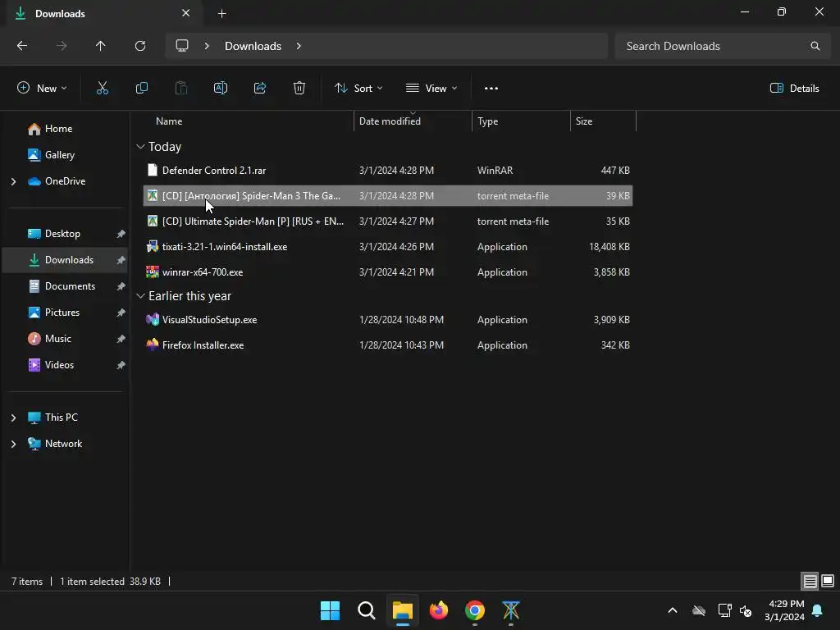Image resolution: width=840 pixels, height=630 pixels.
Task: Select Defender Control 2.1.rar file
Action: pos(388,171)
